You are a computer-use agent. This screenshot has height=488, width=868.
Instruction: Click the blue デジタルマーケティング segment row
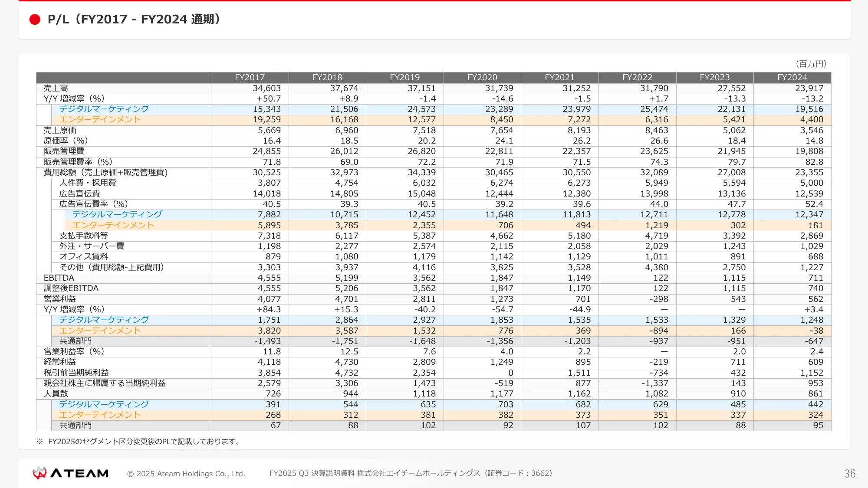click(x=102, y=109)
